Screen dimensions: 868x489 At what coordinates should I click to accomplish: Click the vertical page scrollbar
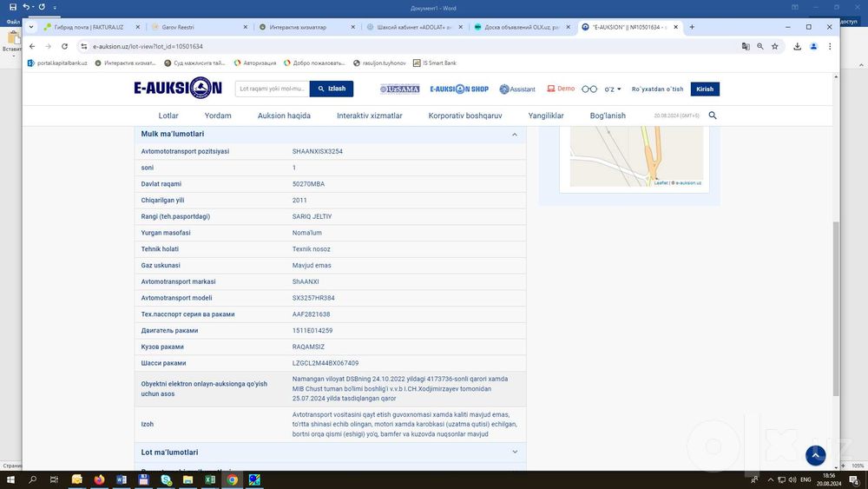point(836,308)
